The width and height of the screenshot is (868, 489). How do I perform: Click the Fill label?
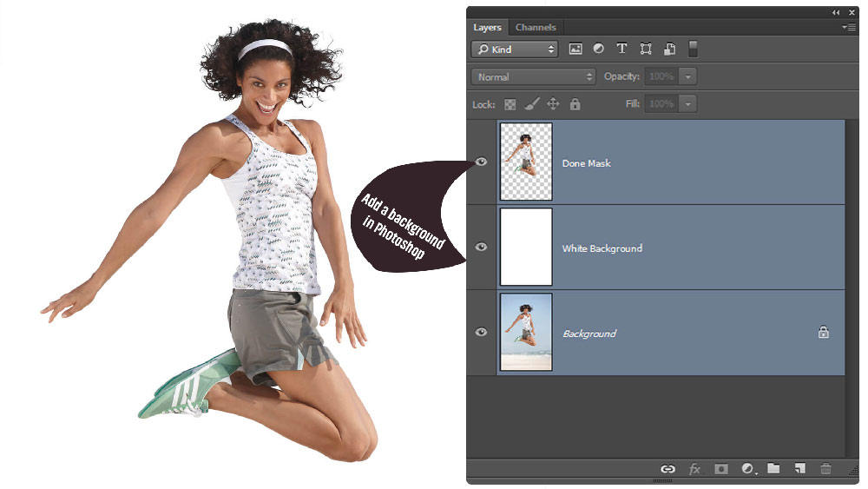coord(633,103)
